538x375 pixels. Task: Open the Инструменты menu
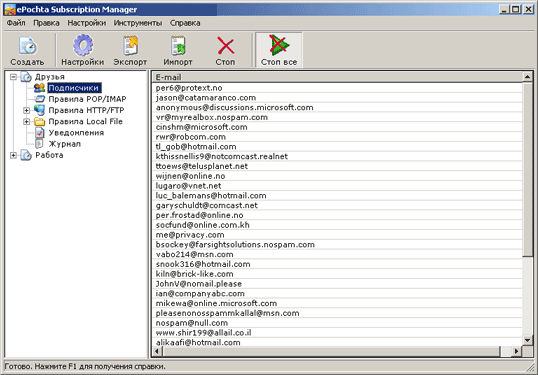pyautogui.click(x=138, y=23)
